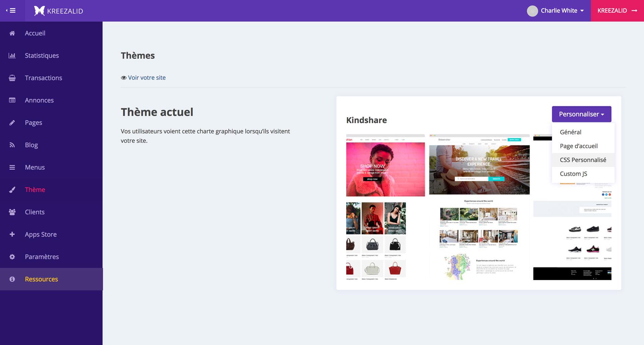Click the Clients group icon
This screenshot has height=345, width=644.
[12, 212]
